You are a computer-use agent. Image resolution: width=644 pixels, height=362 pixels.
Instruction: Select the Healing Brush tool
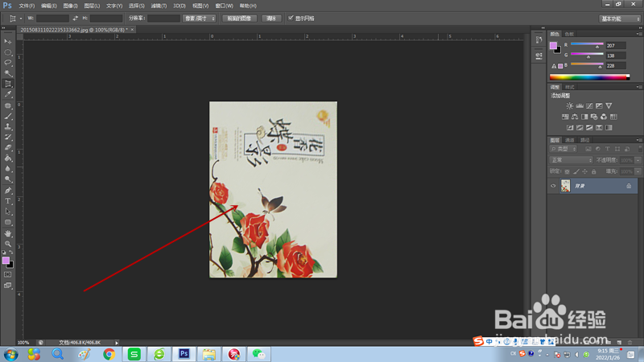tap(8, 106)
